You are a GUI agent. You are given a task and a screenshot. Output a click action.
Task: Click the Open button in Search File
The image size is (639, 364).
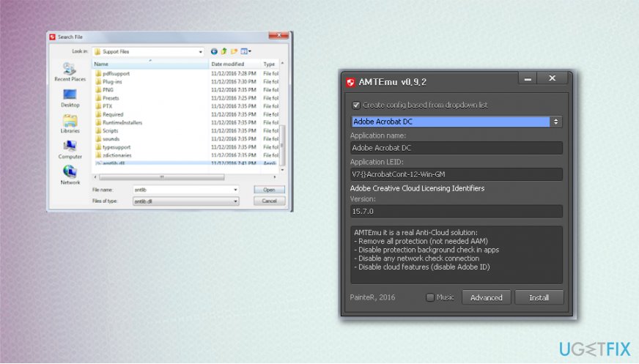[x=269, y=190]
